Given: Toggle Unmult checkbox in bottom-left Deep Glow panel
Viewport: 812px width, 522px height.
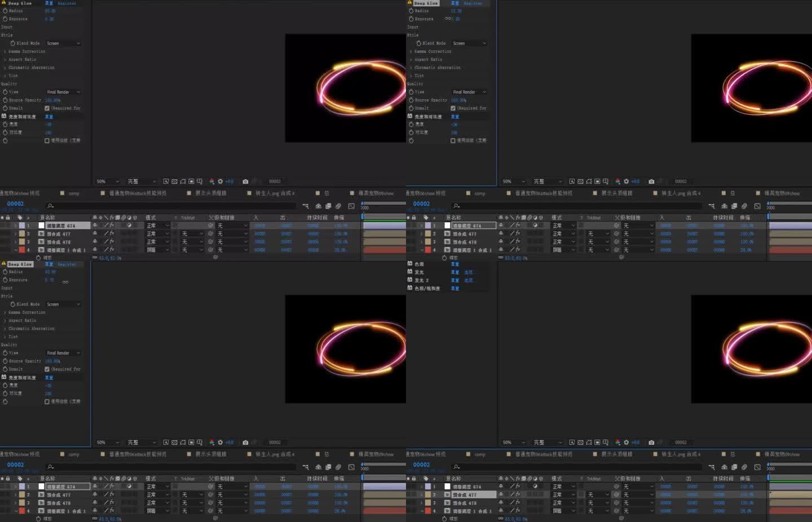Looking at the screenshot, I should point(47,369).
